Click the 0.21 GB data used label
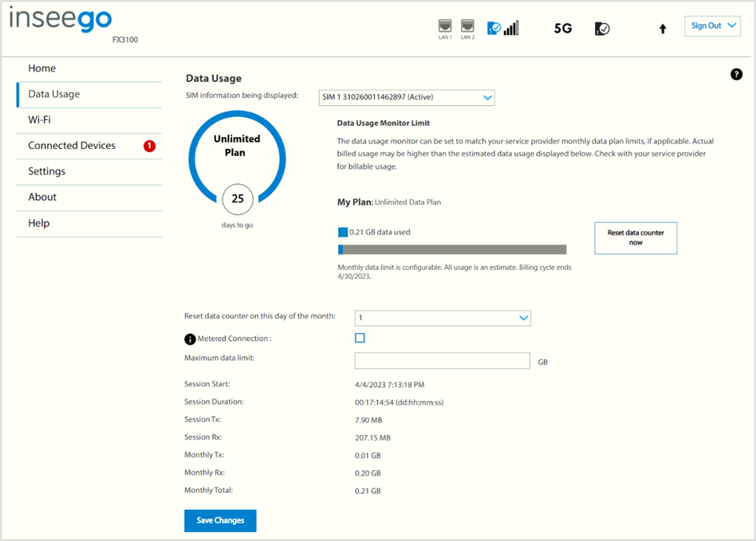The image size is (756, 541). point(380,232)
